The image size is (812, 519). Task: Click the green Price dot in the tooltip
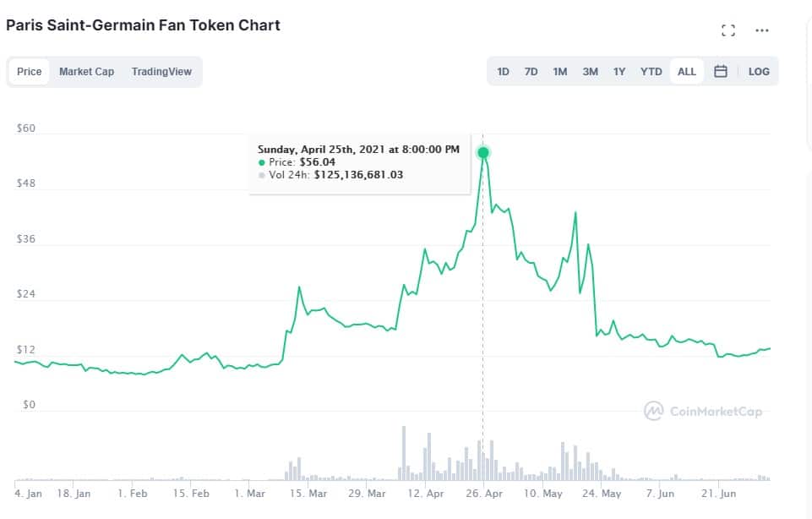coord(263,162)
